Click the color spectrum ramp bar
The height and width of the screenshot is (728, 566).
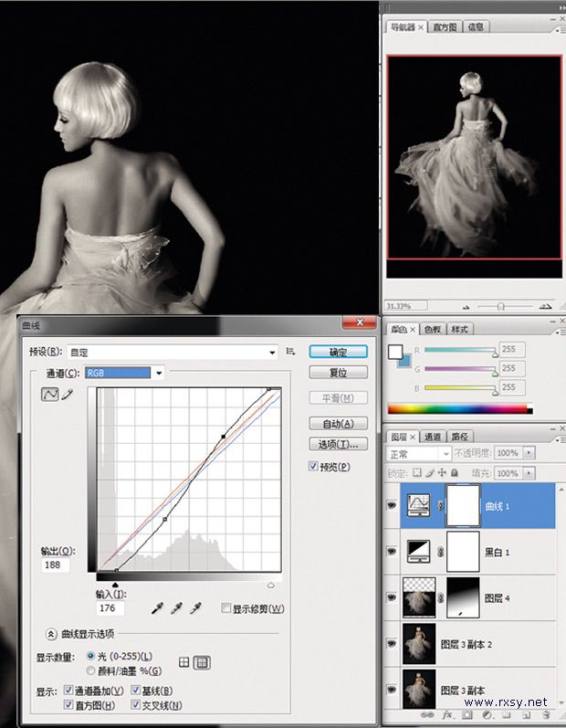tap(460, 409)
